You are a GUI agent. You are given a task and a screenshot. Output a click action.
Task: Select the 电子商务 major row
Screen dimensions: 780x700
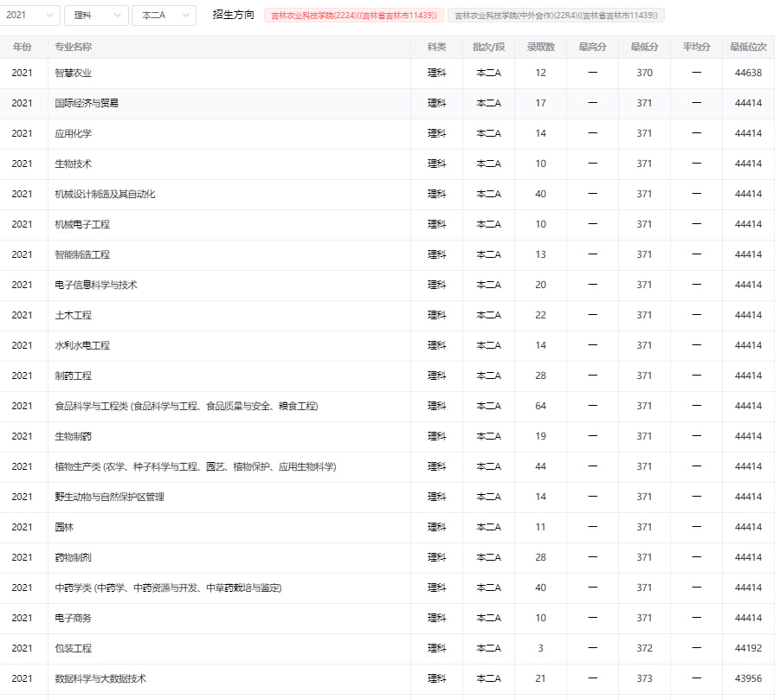pos(387,619)
